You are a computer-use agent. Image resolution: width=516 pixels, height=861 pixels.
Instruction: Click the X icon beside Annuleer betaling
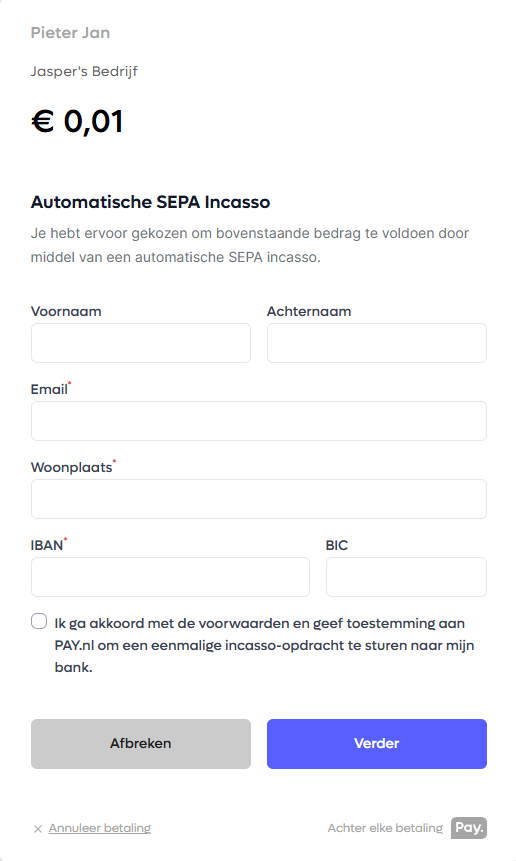tap(38, 829)
